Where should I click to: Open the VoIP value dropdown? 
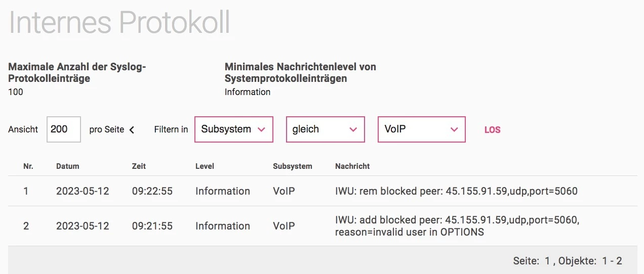point(421,129)
